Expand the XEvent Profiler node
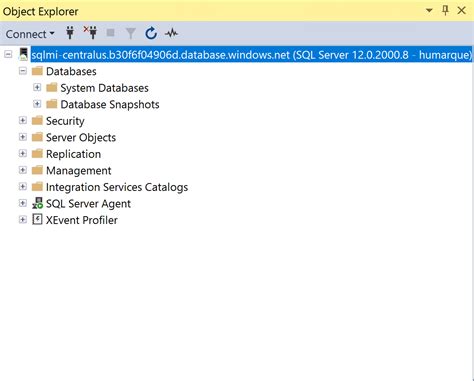474x381 pixels. point(23,220)
